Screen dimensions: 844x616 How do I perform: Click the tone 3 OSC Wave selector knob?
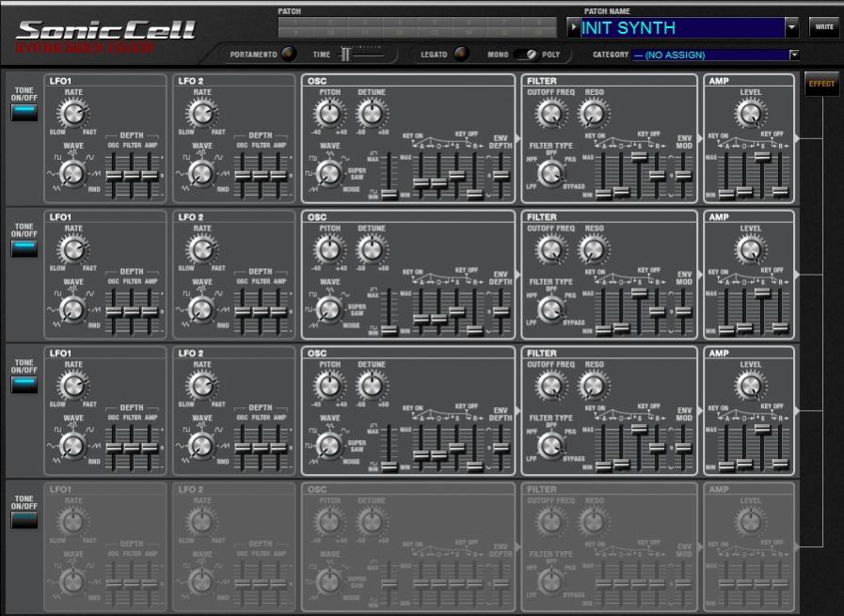click(x=329, y=446)
